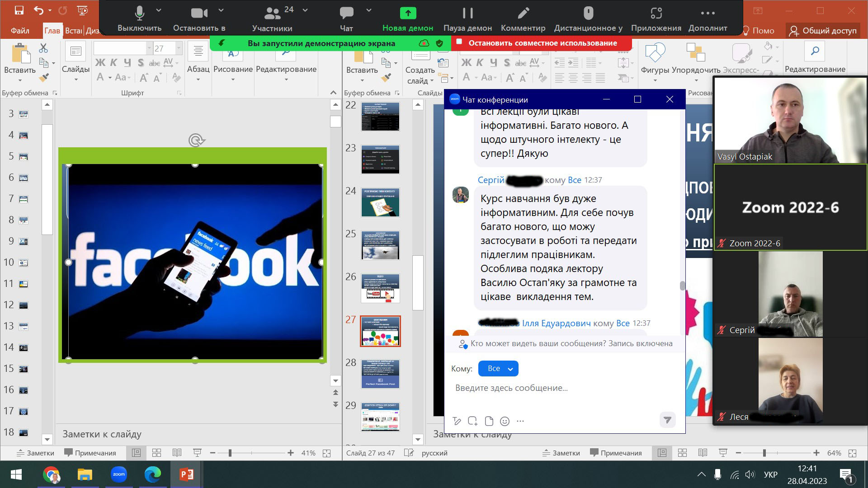868x488 pixels.
Task: Open emoji picker in Zoom chat
Action: 505,421
